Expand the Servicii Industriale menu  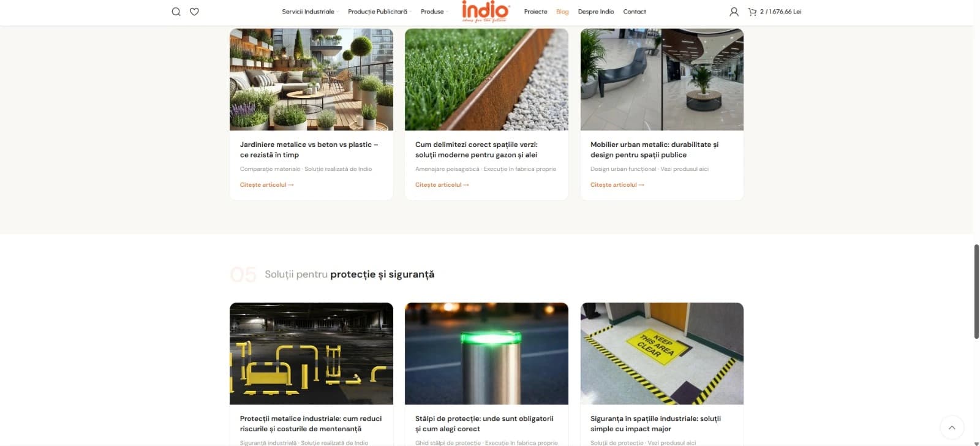(x=310, y=12)
